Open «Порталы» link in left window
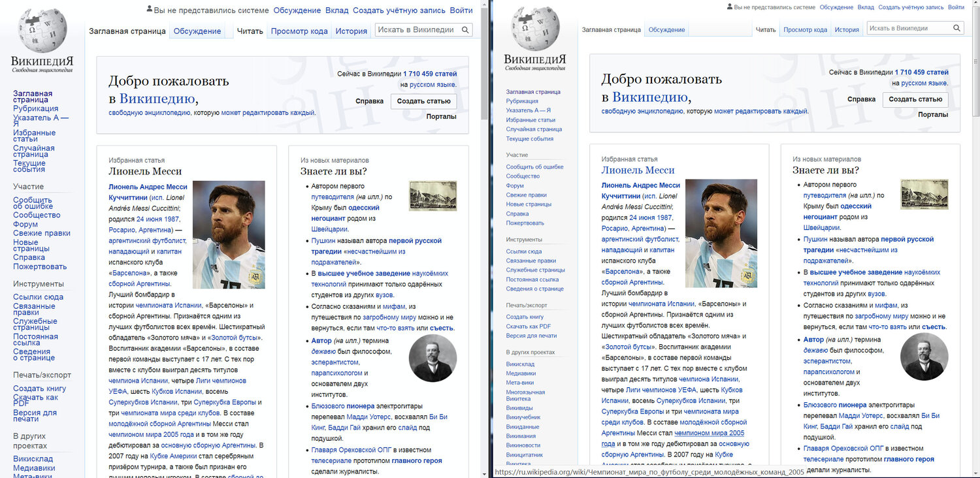Viewport: 980px width, 478px height. 441,116
